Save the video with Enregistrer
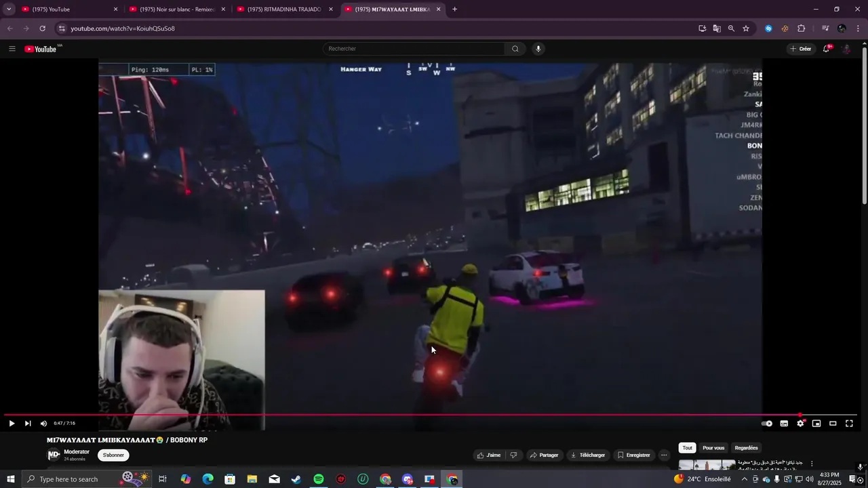Screen dimensions: 868x488 633,455
